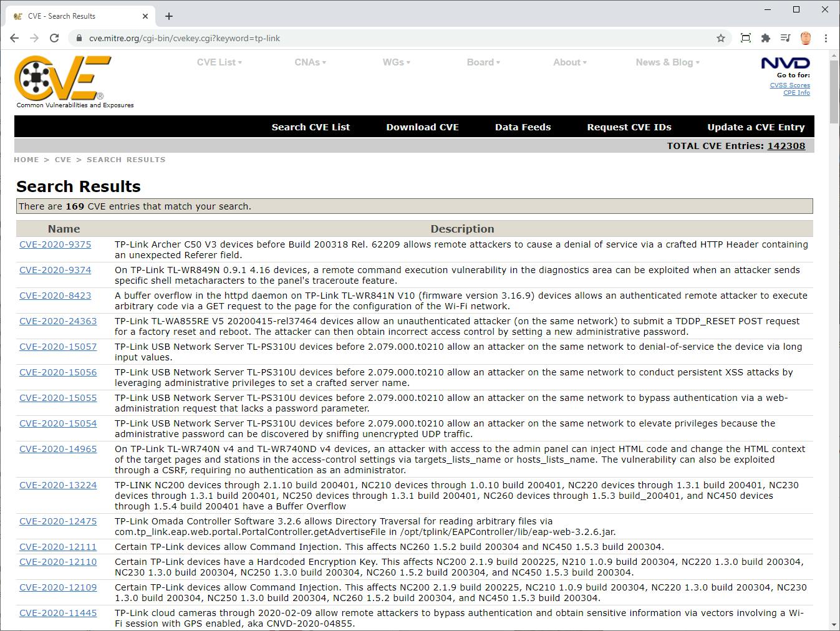Open CVE-2020-15057 entry

click(x=58, y=347)
